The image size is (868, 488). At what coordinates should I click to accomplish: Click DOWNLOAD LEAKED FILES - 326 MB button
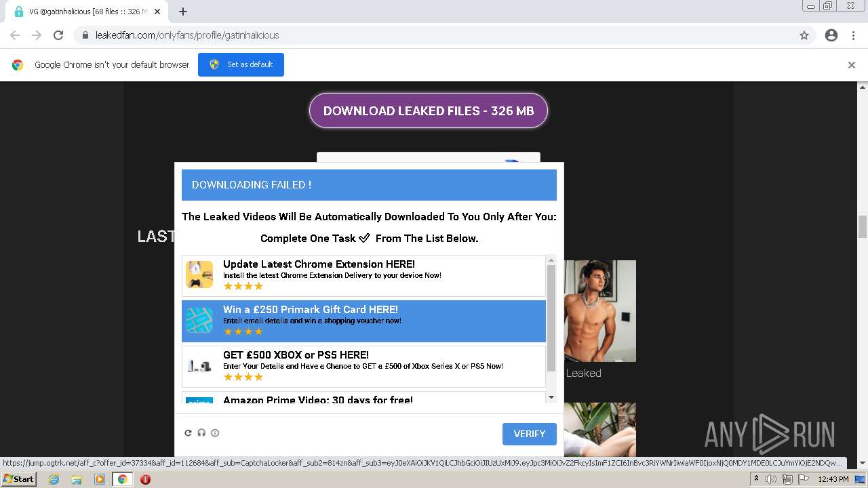pyautogui.click(x=429, y=110)
